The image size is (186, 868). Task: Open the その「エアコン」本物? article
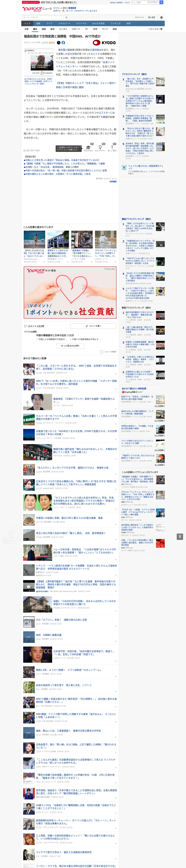(61, 620)
